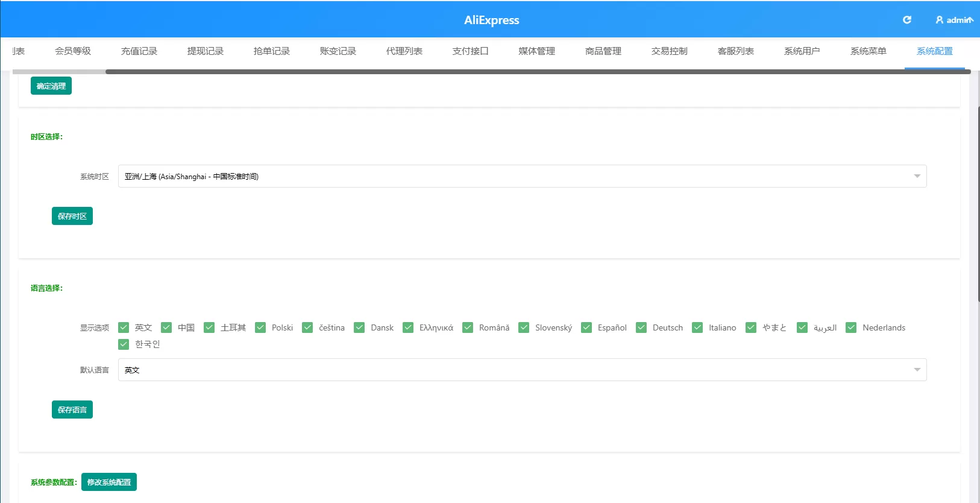Toggle the Italiano language checkbox
Image resolution: width=980 pixels, height=503 pixels.
[x=697, y=327]
